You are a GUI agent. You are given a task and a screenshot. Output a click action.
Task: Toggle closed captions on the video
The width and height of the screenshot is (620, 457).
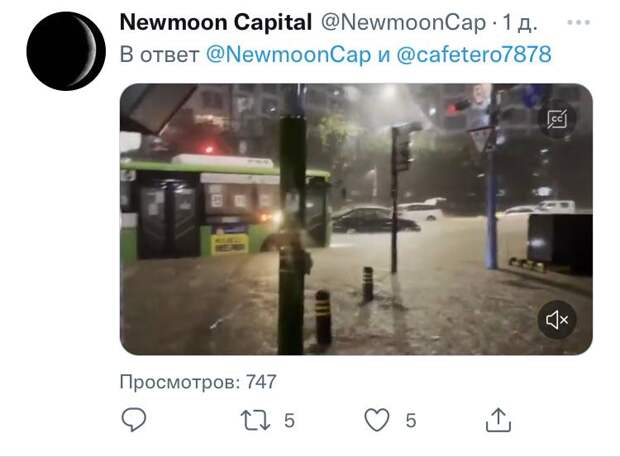coord(557,119)
